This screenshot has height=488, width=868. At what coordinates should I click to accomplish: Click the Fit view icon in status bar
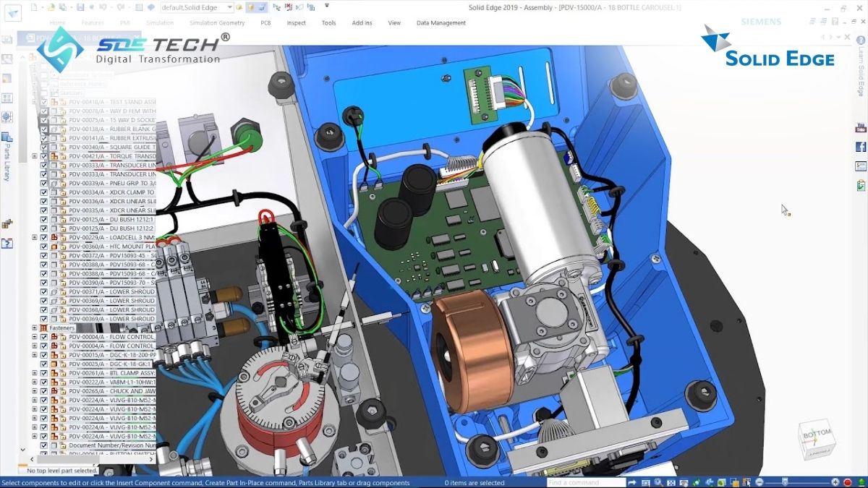[x=671, y=481]
